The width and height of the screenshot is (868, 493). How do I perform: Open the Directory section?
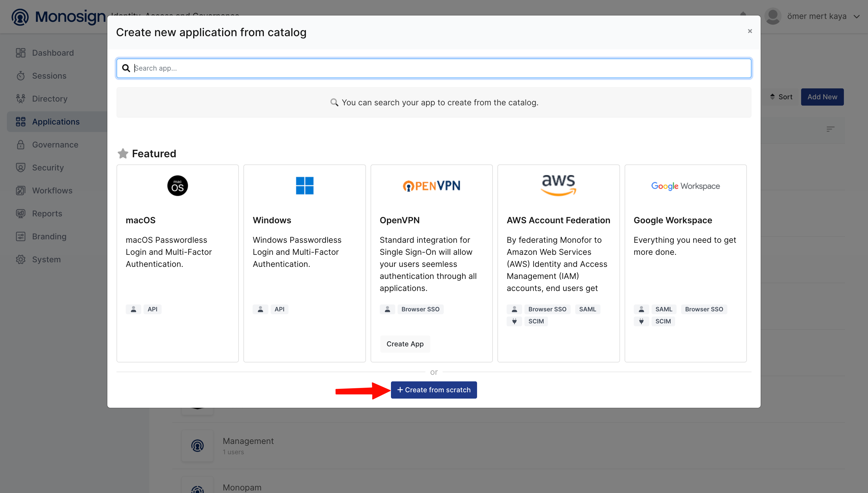point(50,99)
